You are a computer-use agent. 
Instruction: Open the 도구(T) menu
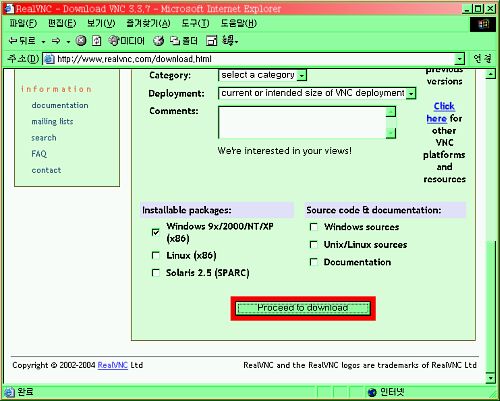195,23
